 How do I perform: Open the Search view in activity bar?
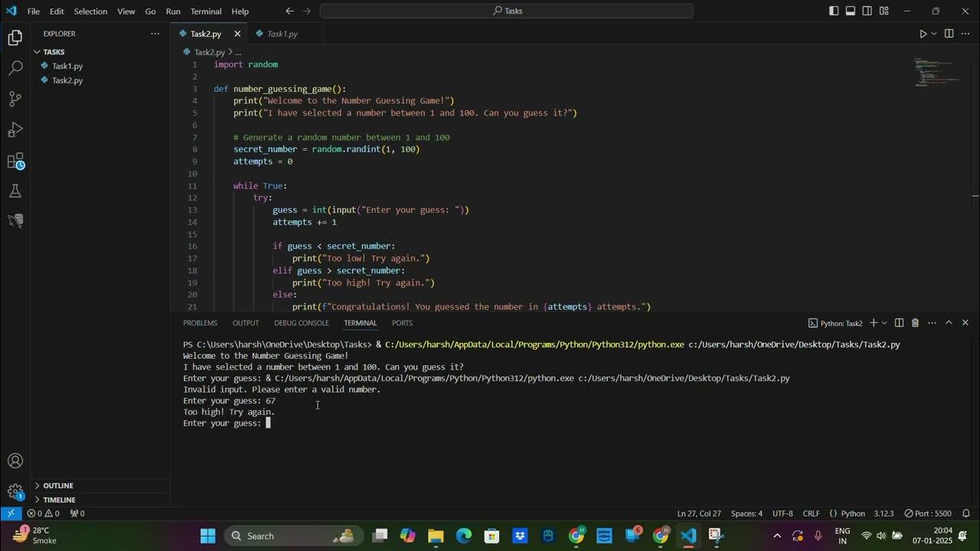15,68
